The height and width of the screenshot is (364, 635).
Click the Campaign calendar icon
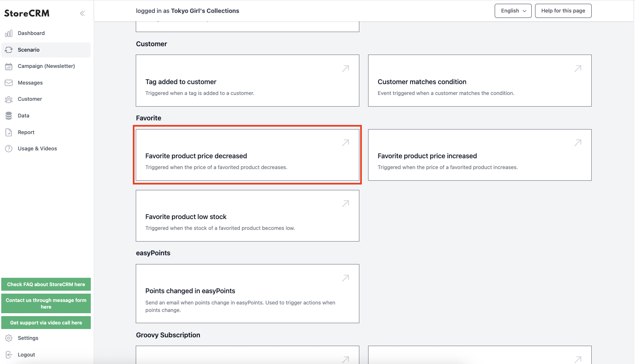tap(9, 66)
